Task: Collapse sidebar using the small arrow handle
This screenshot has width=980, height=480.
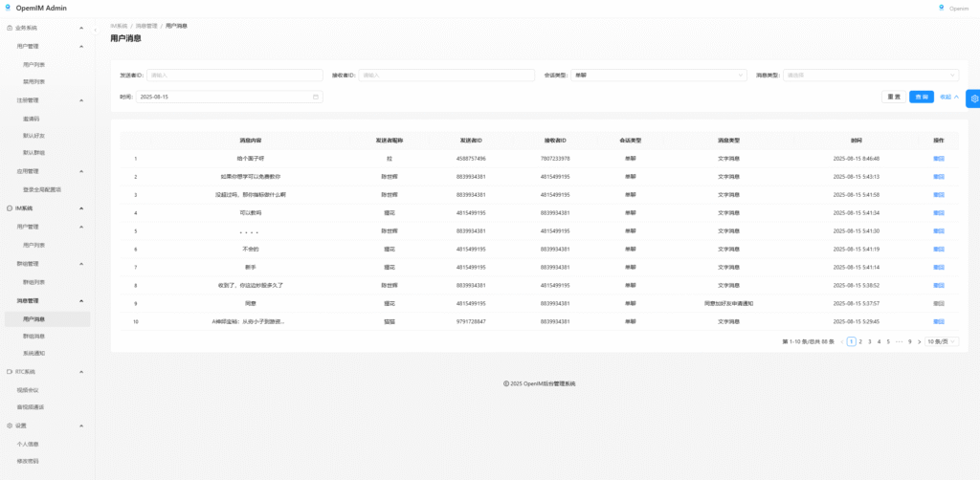Action: coord(95,30)
